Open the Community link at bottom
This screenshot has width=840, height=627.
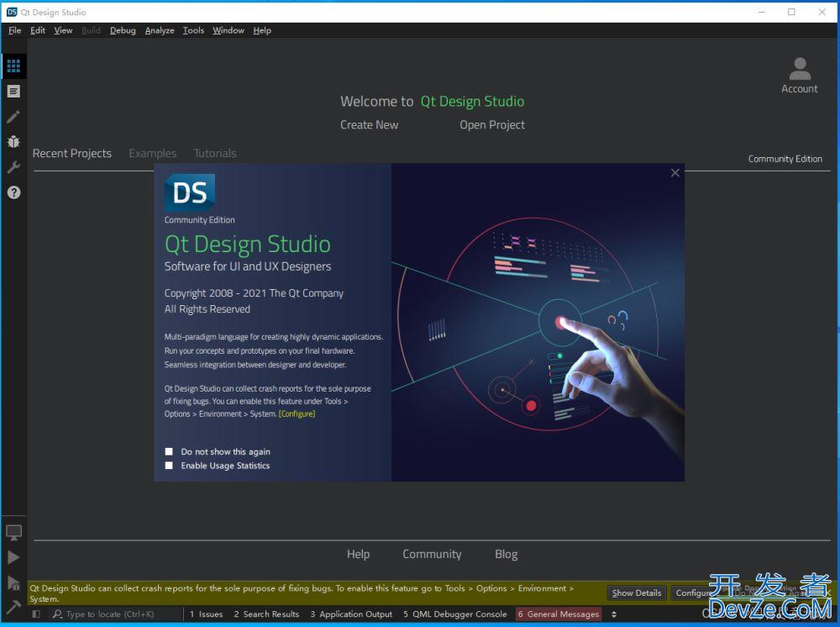432,554
